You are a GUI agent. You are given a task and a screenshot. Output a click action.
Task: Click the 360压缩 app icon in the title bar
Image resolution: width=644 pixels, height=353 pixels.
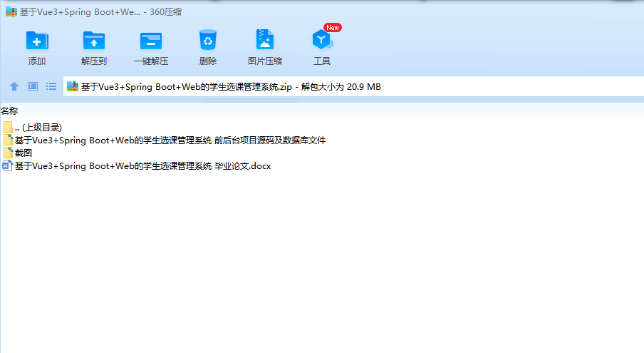tap(11, 12)
